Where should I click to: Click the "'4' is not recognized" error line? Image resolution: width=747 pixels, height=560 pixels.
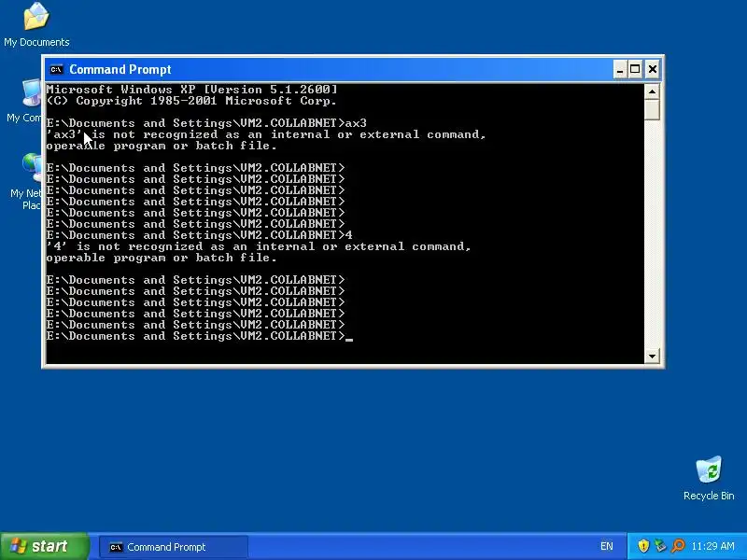pyautogui.click(x=259, y=246)
